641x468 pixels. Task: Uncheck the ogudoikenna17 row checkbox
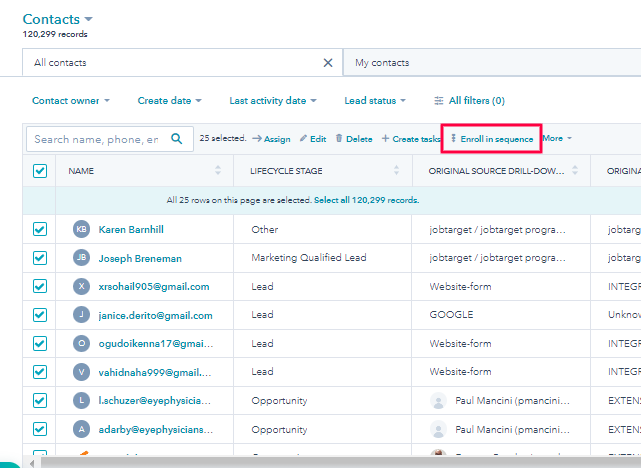point(40,343)
